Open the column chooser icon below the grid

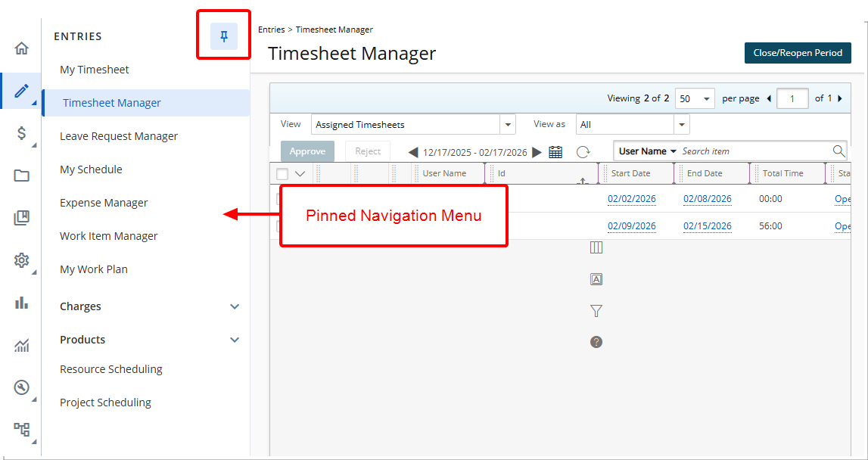596,247
